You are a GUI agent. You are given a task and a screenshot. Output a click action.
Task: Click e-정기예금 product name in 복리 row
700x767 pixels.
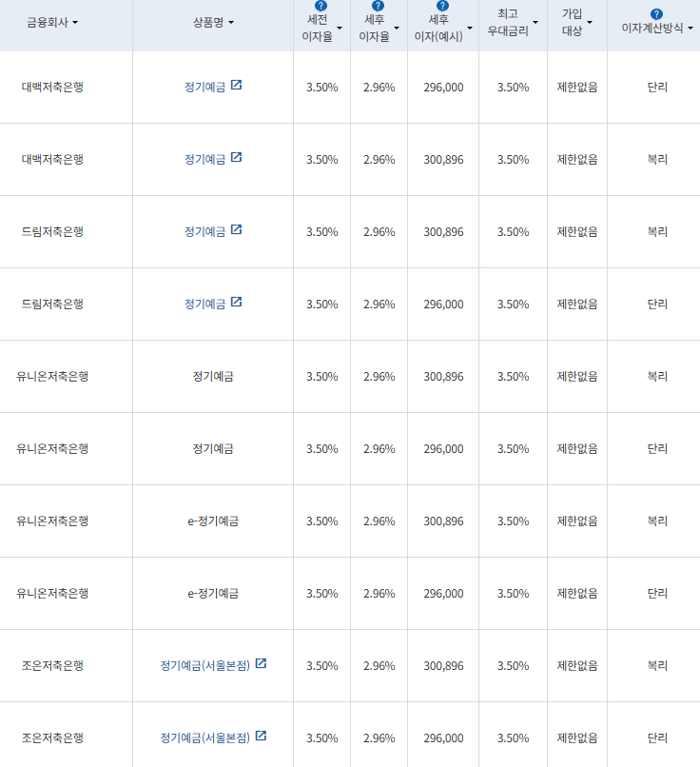coord(213,521)
